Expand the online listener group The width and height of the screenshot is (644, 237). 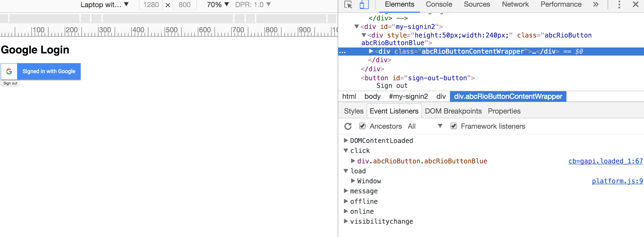[x=346, y=211]
